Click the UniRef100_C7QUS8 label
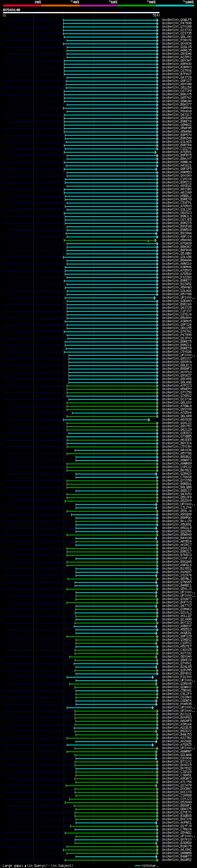The height and width of the screenshot is (868, 197). click(177, 477)
